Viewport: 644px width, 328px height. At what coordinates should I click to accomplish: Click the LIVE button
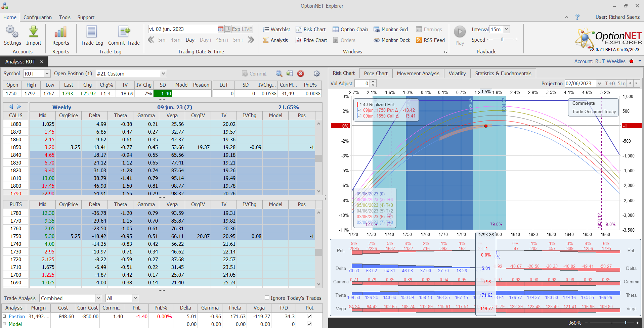coord(247,29)
